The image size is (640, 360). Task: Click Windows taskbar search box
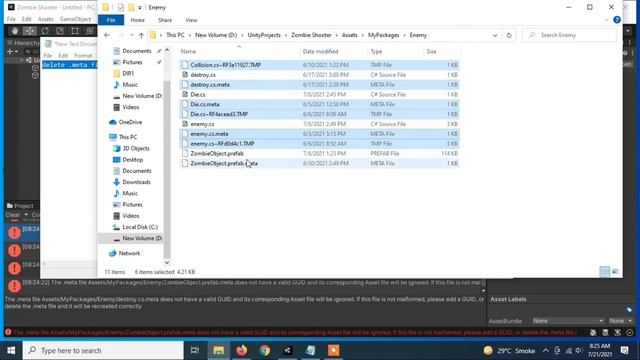tap(103, 351)
